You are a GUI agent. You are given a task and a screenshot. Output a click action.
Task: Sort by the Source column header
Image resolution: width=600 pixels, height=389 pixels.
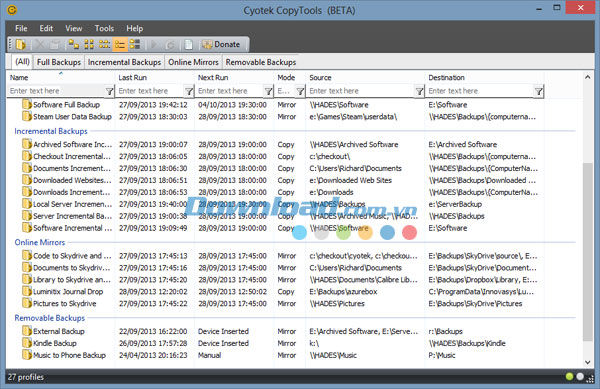point(365,77)
